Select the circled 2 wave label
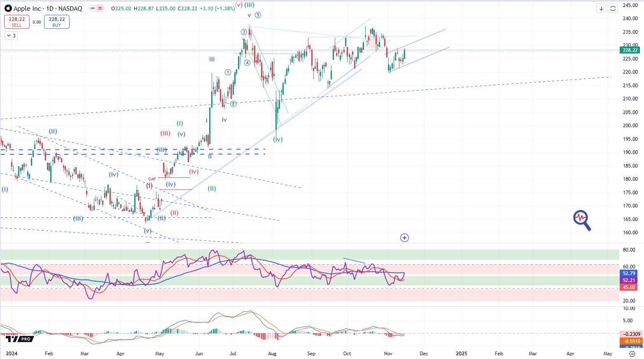The height and width of the screenshot is (359, 644). coord(233,104)
